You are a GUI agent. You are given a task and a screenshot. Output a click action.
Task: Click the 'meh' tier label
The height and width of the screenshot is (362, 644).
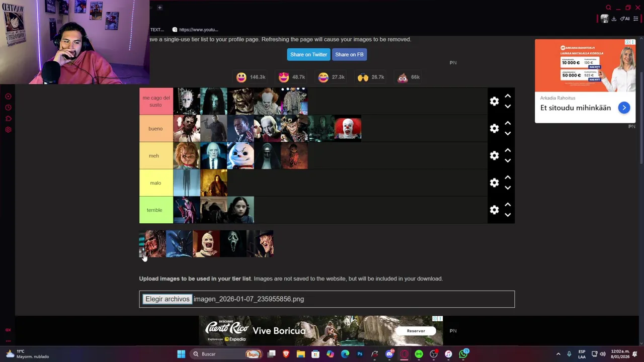156,156
